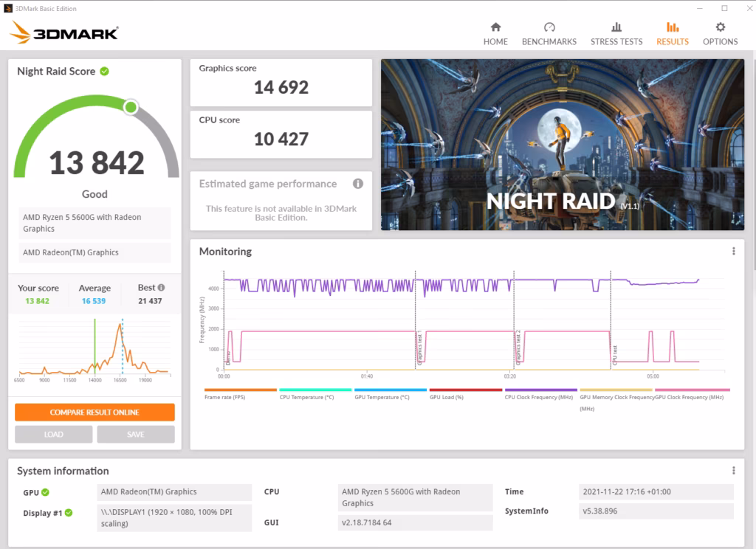The image size is (756, 549).
Task: Click the info icon next to Estimated game performance
Action: (358, 184)
